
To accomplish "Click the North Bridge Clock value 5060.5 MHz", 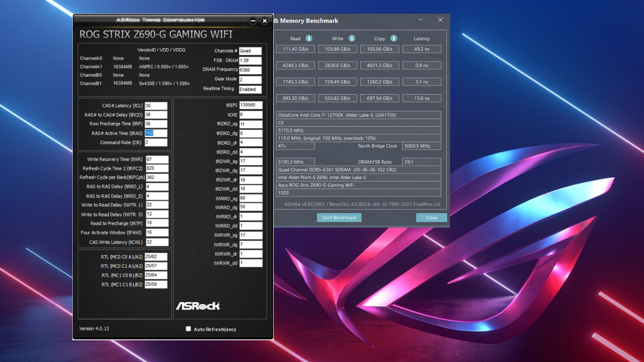I will pyautogui.click(x=421, y=146).
